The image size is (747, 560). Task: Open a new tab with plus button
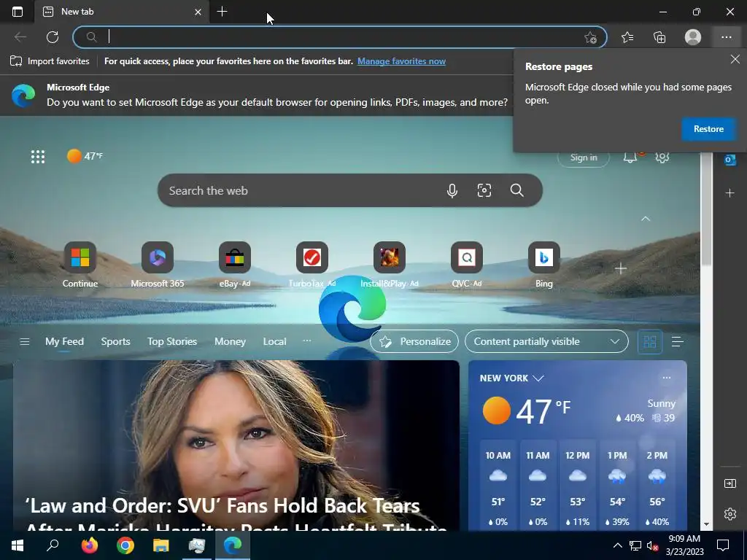coord(222,12)
